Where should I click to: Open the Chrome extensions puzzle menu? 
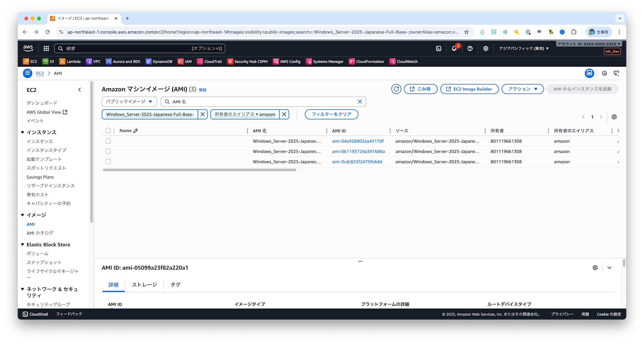click(x=574, y=32)
